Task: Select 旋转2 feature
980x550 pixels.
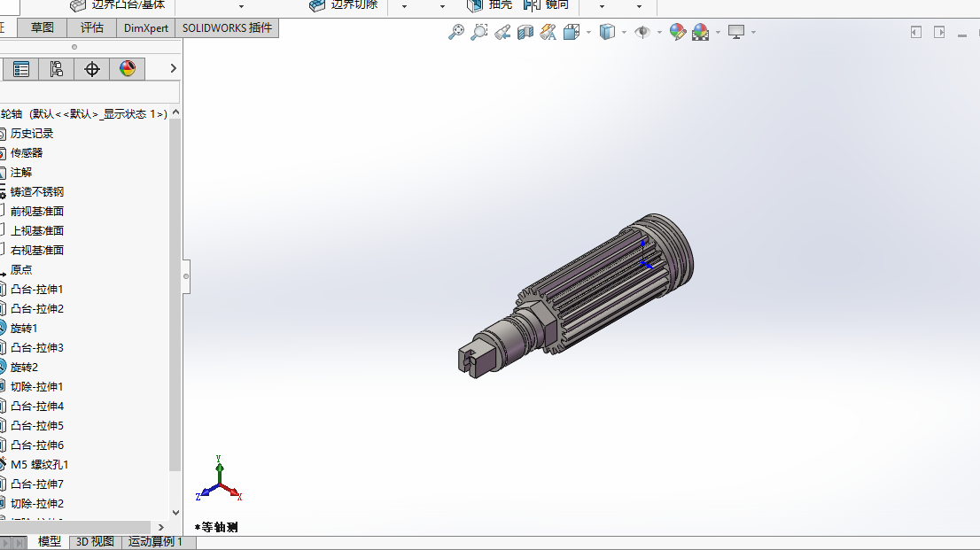Action: coord(24,368)
